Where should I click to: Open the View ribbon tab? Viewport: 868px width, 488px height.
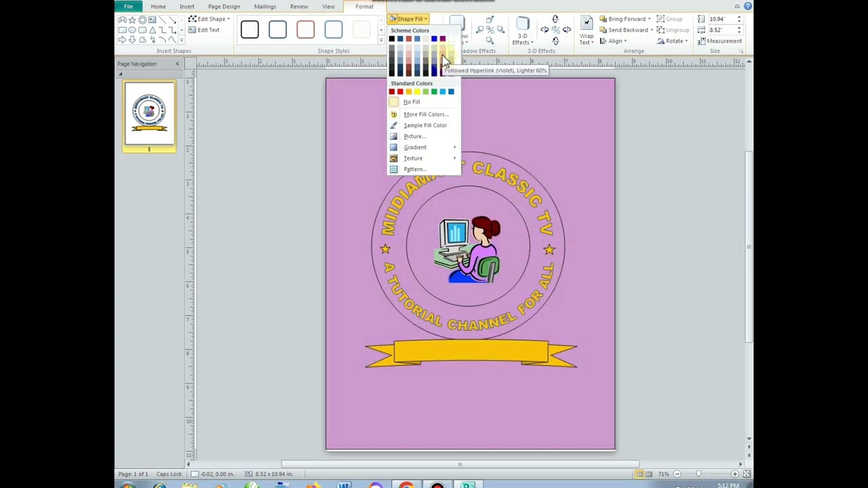click(328, 7)
